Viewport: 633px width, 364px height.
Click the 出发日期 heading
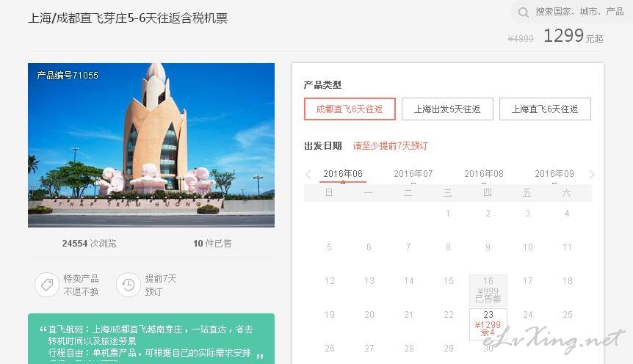pyautogui.click(x=323, y=146)
